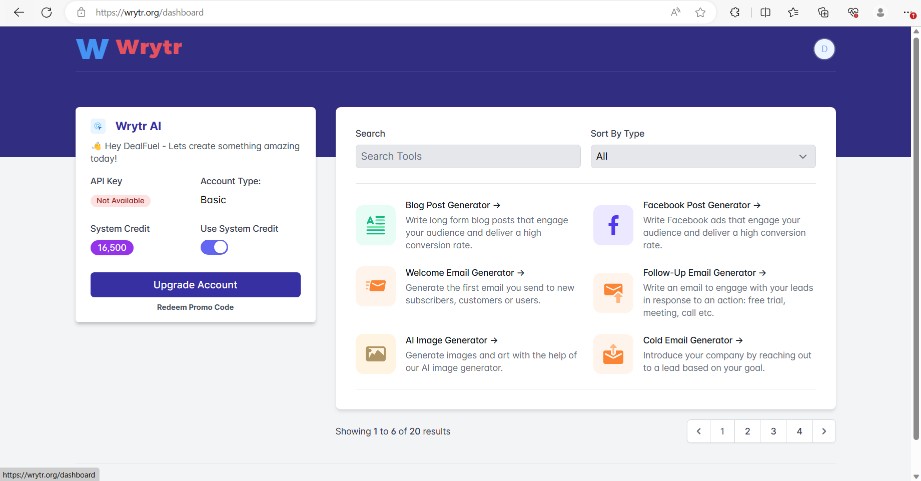
Task: Click the Facebook Post Generator icon
Action: [x=613, y=225]
